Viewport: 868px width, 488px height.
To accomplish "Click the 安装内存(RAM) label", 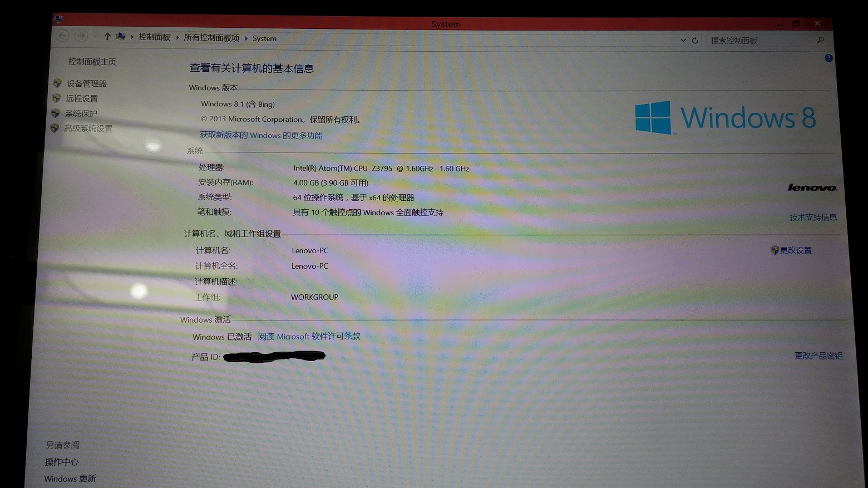I will tap(225, 182).
